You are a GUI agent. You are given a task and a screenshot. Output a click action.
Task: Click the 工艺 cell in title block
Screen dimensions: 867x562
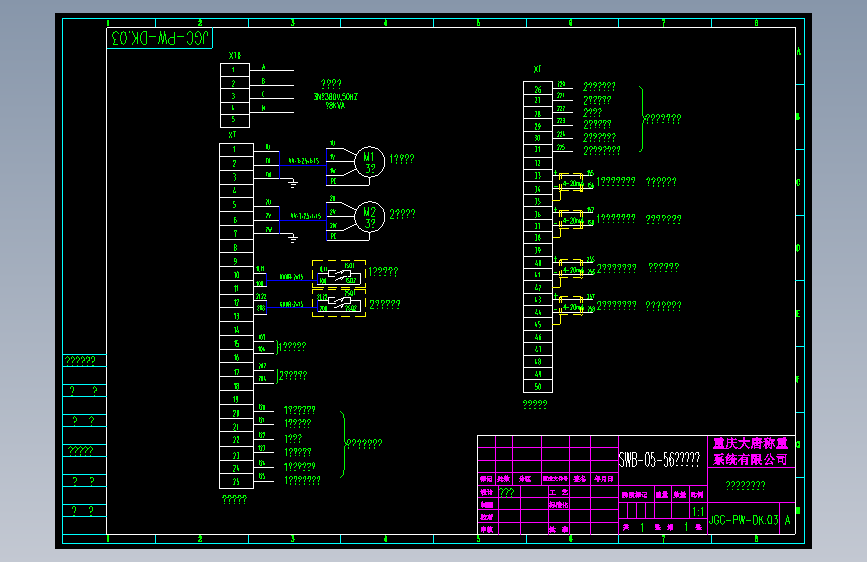[558, 492]
